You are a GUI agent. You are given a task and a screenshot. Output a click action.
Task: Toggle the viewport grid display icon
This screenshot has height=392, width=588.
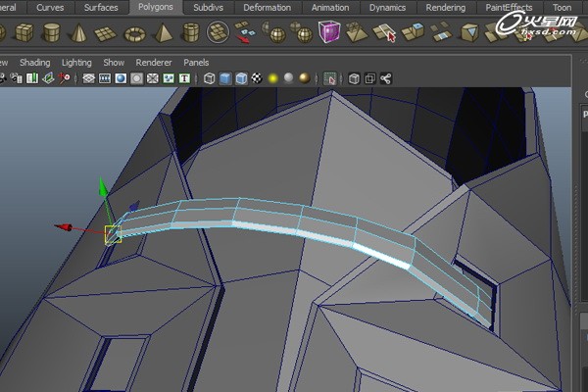tap(89, 78)
